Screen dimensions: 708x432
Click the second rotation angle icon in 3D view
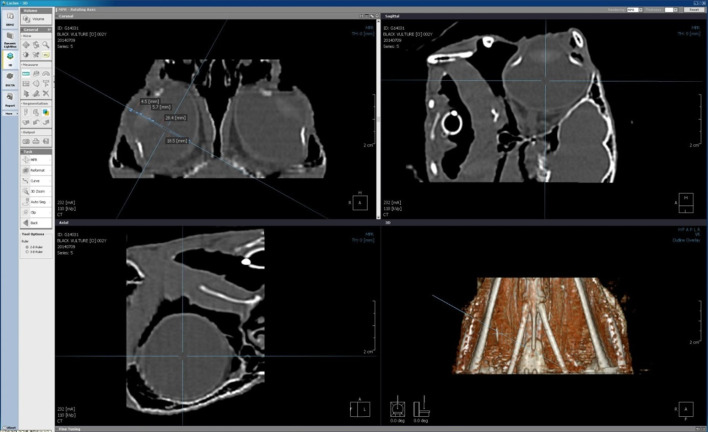[421, 409]
